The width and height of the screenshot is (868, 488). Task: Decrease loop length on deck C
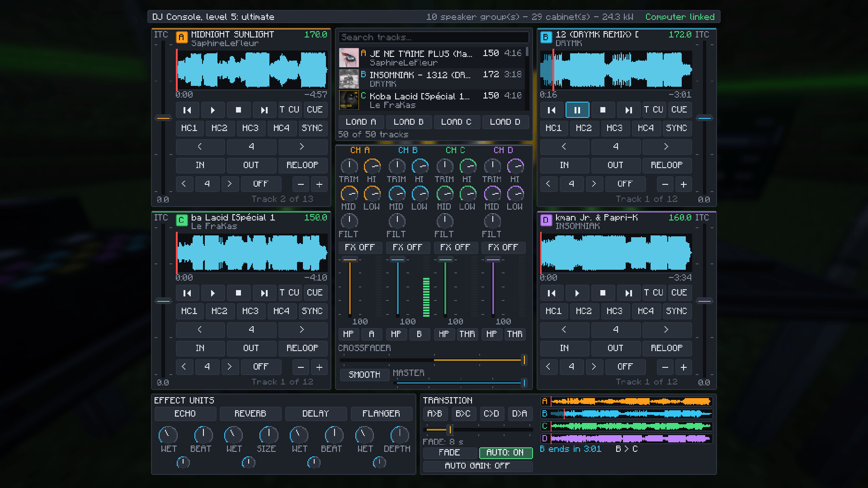point(184,366)
